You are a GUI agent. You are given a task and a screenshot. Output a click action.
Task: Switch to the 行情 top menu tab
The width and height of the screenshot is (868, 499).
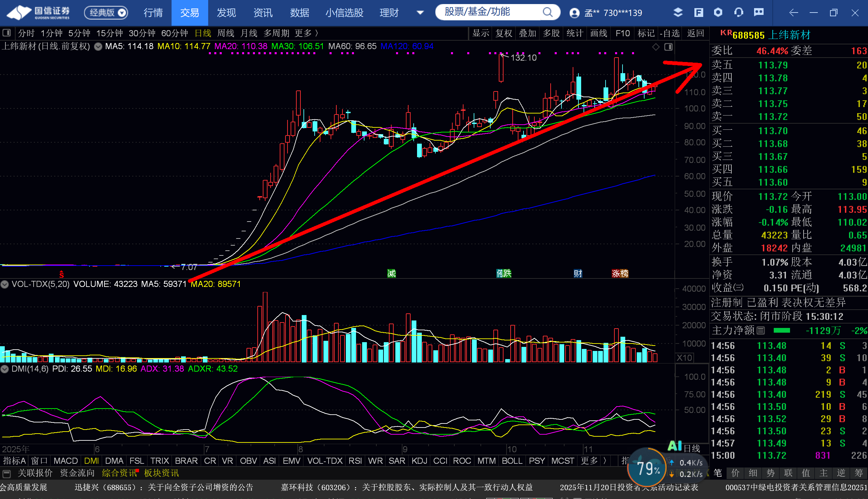[x=153, y=13]
